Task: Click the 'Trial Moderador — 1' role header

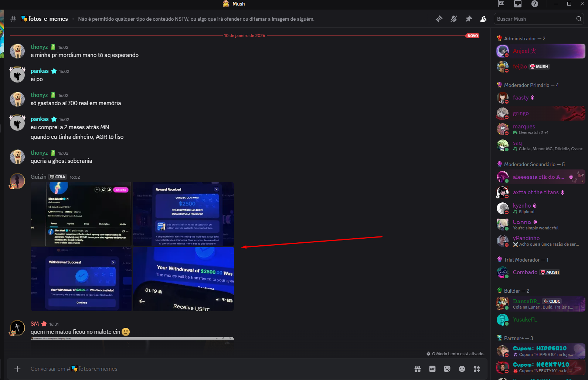Action: click(x=526, y=260)
